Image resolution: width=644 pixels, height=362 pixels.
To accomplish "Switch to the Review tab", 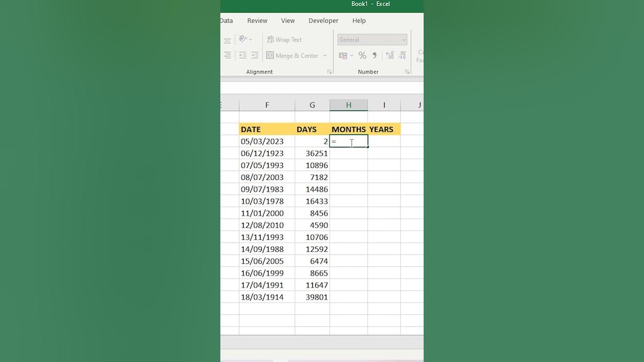I will tap(257, 21).
